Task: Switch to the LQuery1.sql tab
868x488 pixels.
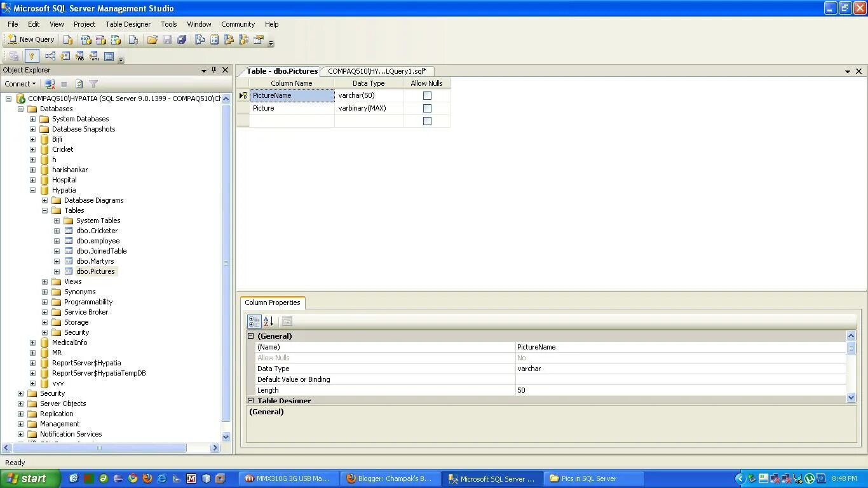Action: [377, 71]
